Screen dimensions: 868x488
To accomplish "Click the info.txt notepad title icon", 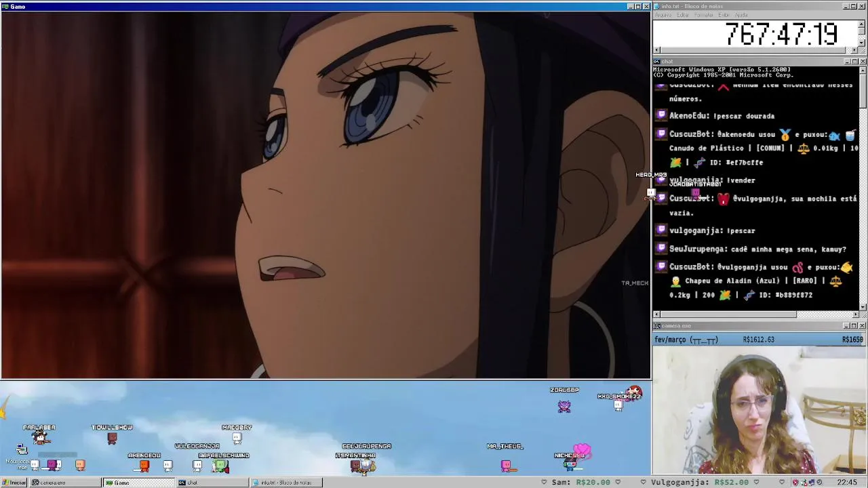I will (x=656, y=6).
